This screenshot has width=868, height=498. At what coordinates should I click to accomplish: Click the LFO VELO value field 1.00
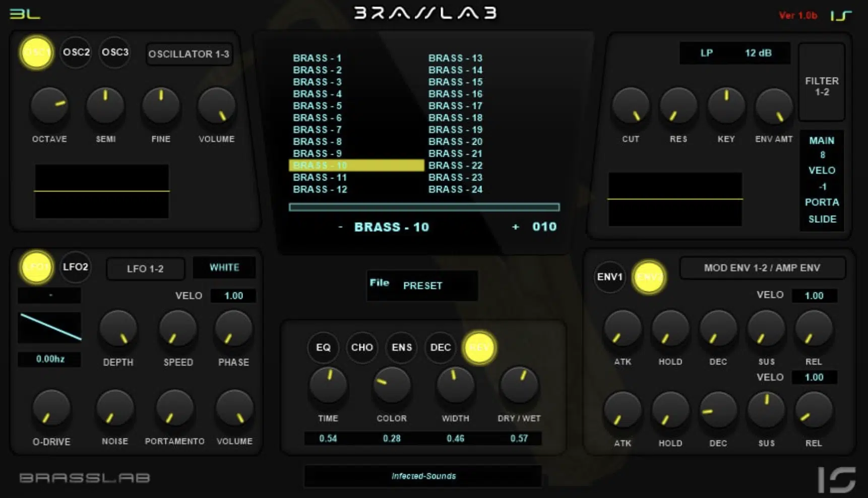[x=233, y=296]
